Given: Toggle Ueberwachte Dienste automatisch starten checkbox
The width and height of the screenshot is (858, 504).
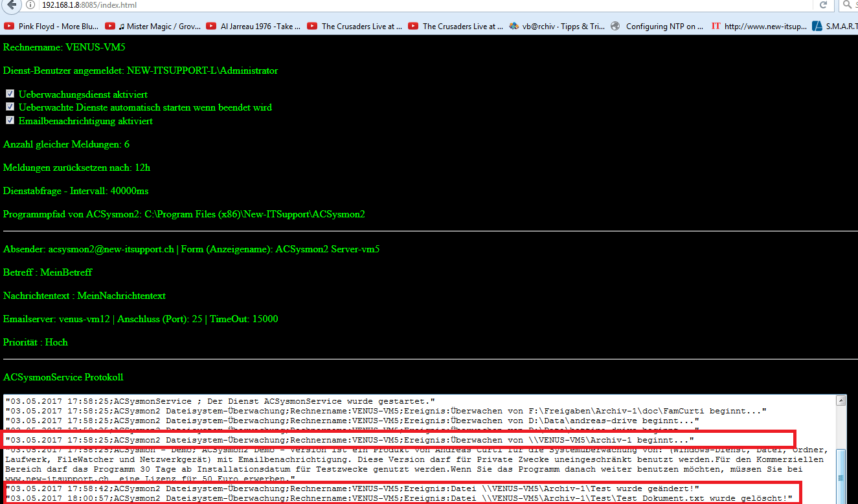Looking at the screenshot, I should [x=10, y=107].
